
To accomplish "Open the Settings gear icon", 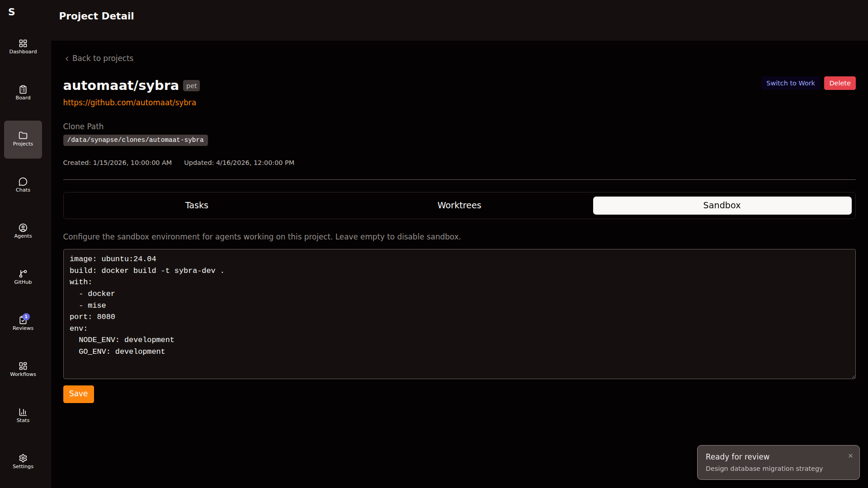I will click(x=23, y=461).
